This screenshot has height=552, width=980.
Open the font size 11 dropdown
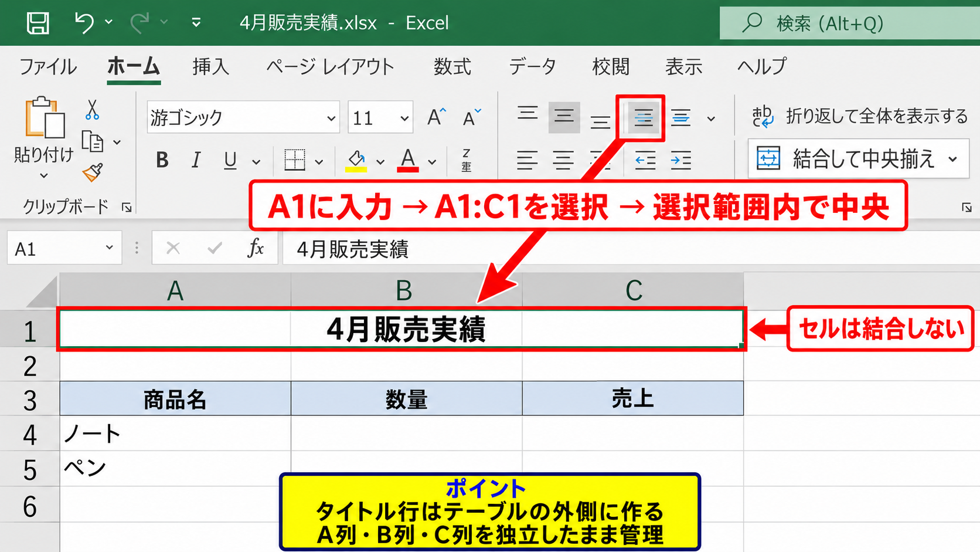404,118
